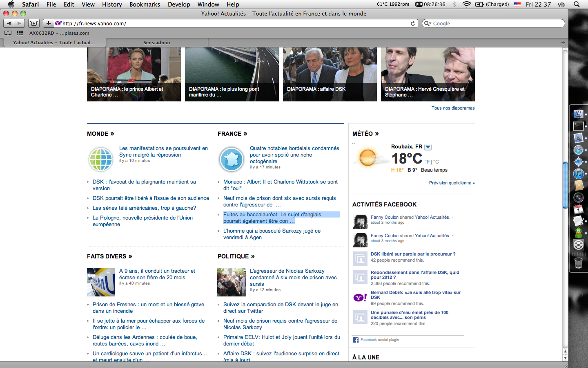Select the Yahoo! Actualités tab

[54, 43]
